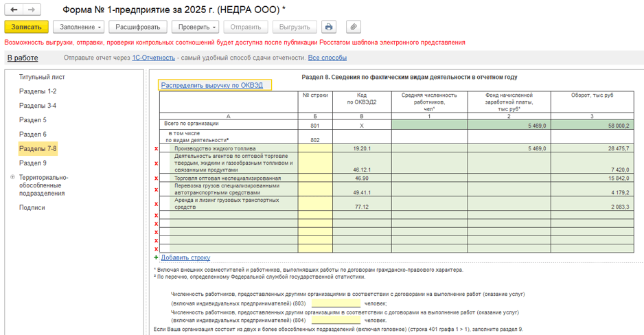Click the Расшифровать button
This screenshot has width=644, height=335.
138,27
